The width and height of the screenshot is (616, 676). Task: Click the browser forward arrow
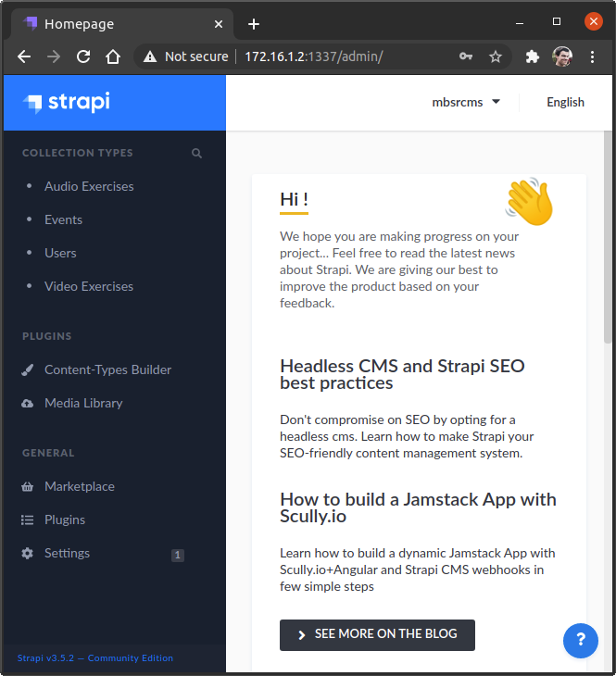pos(54,56)
